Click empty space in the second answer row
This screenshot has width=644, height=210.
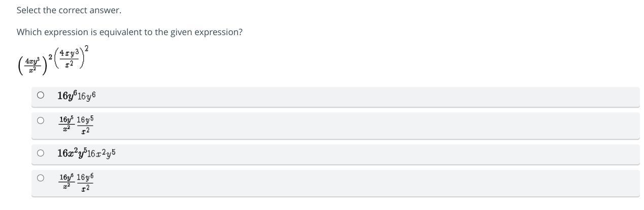[355, 126]
